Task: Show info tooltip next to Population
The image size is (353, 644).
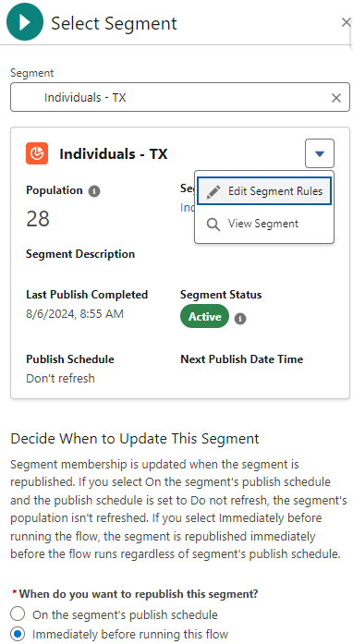Action: coord(94,191)
